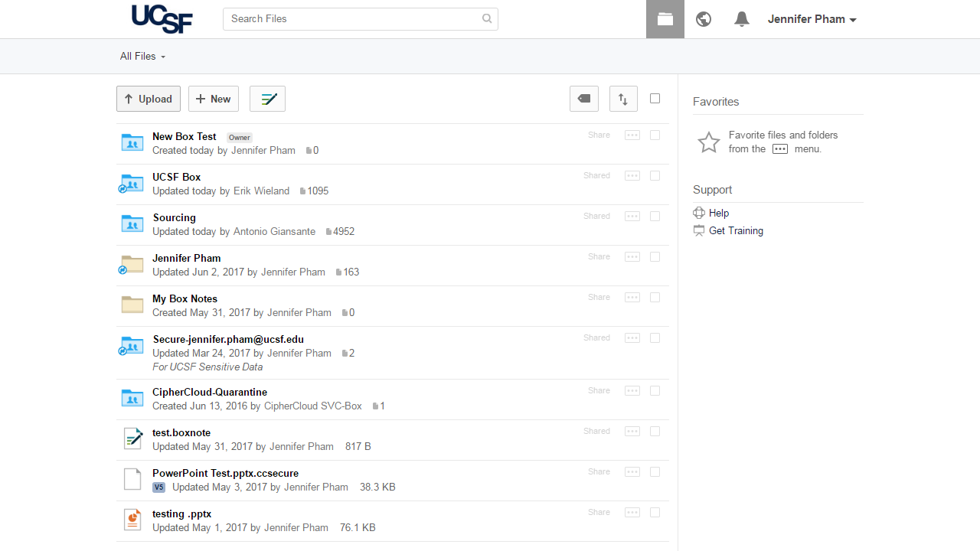Check the PowerPoint Test.pptx.ccsecure checkbox
This screenshot has width=980, height=551.
click(x=655, y=472)
